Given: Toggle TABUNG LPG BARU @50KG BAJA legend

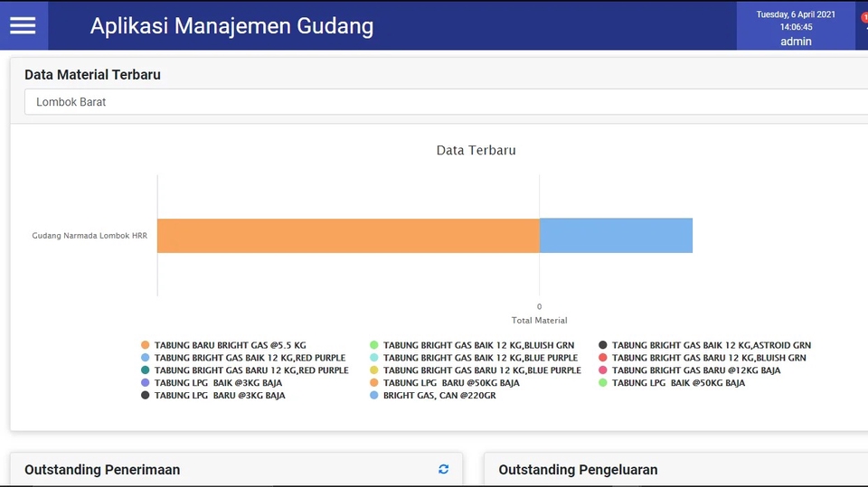Looking at the screenshot, I should coord(445,383).
